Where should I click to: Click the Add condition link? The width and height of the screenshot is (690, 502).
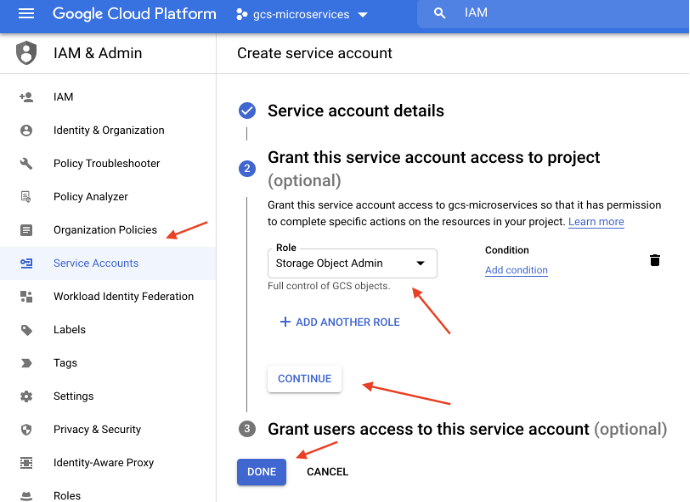[x=516, y=270]
